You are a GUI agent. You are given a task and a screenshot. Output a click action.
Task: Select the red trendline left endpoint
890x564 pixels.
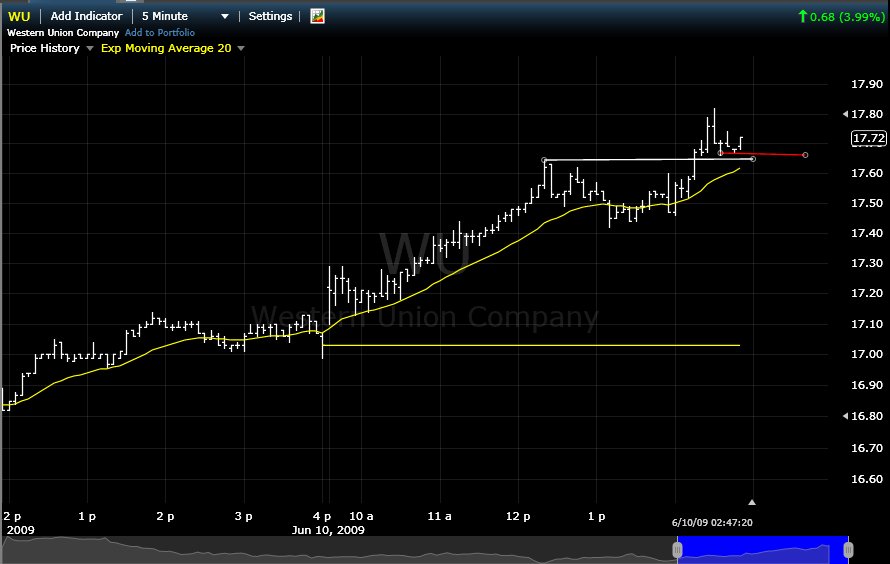[x=721, y=153]
